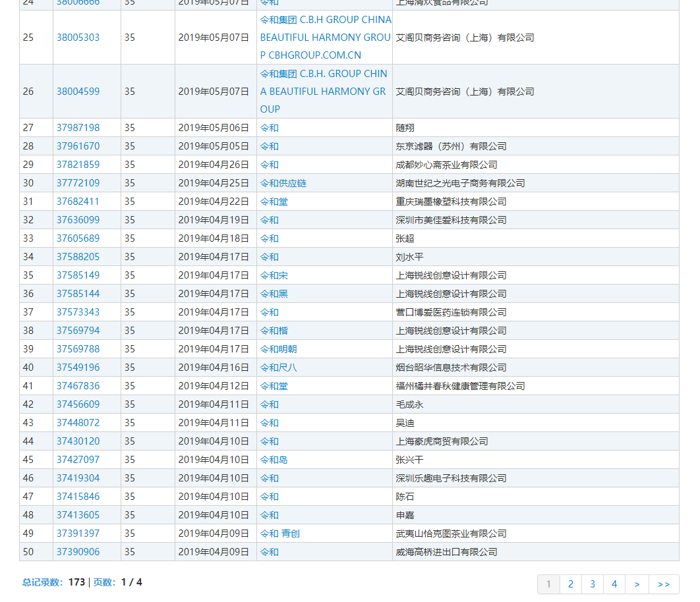Open the 令和楷 trademark entry
Viewport: 700px width, 602px height.
(274, 331)
